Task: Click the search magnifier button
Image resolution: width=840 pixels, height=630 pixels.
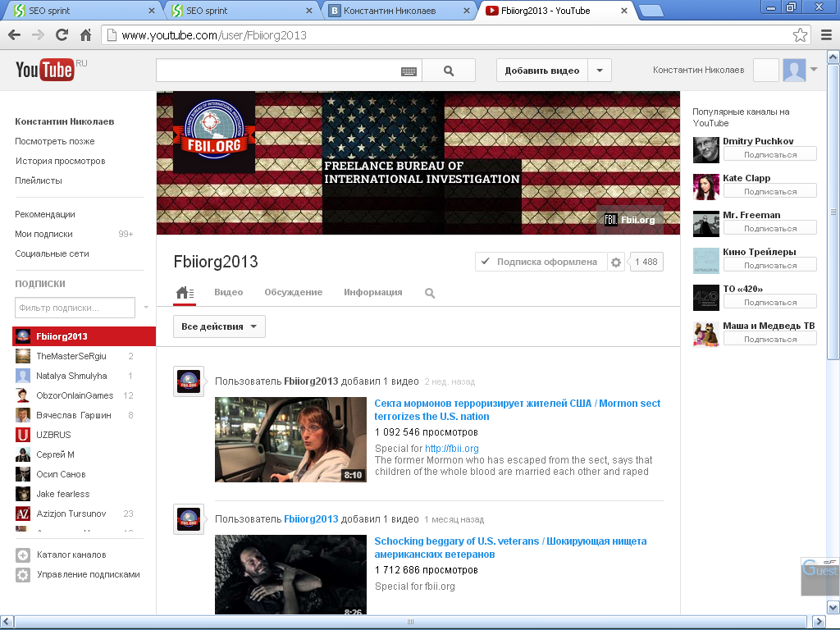Action: tap(449, 71)
